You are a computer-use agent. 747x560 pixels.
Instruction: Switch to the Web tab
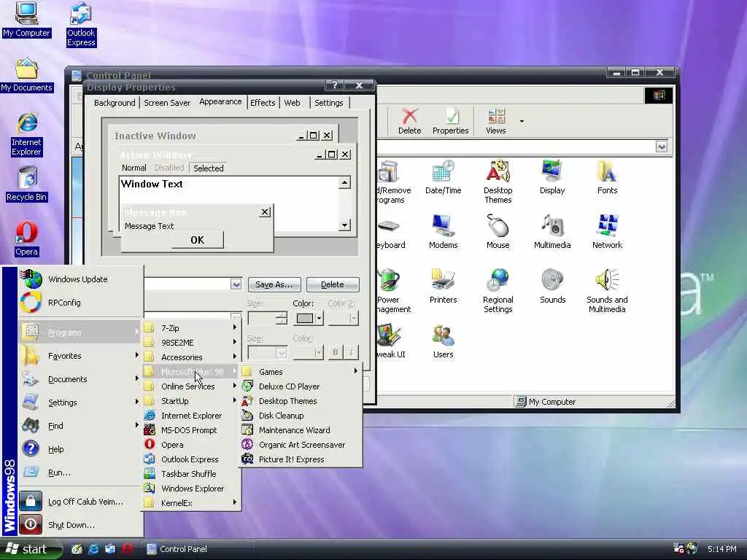pos(292,103)
